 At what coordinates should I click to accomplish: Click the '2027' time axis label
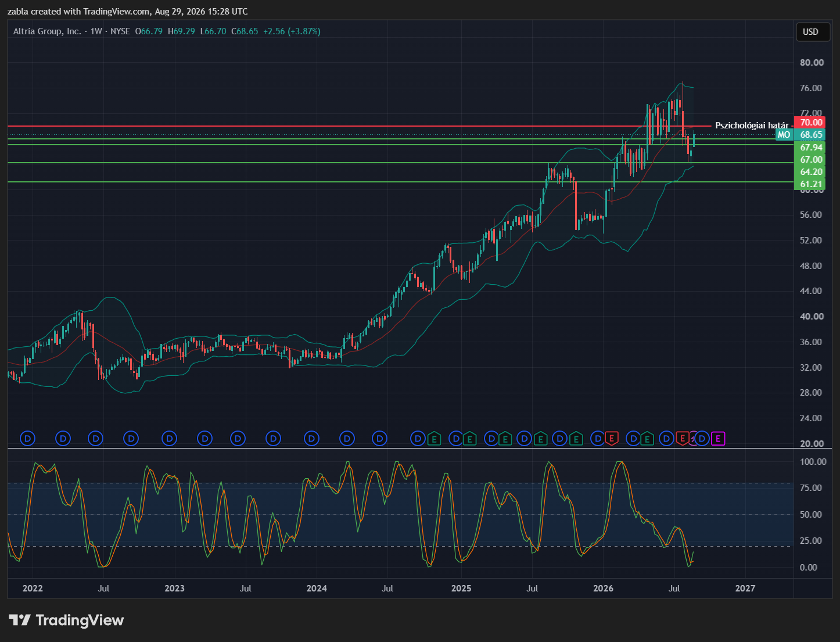click(745, 589)
